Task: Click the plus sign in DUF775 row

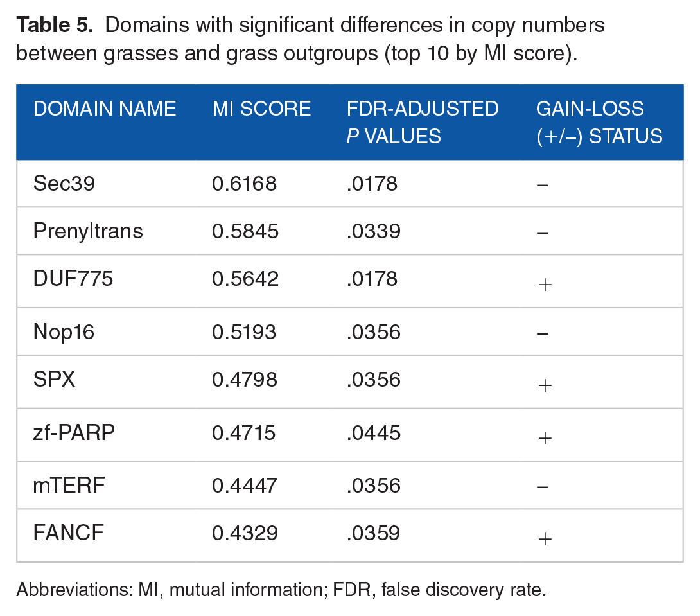Action: (x=545, y=285)
